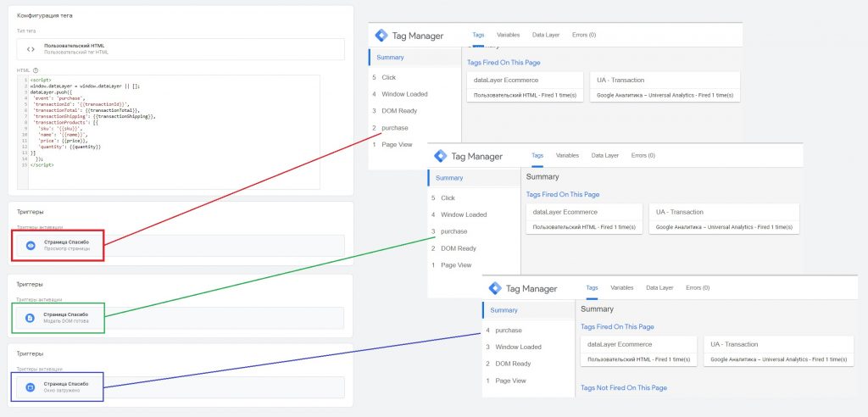Image resolution: width=868 pixels, height=417 pixels.
Task: Select the Summary sidebar item in the top debug window
Action: pos(415,57)
